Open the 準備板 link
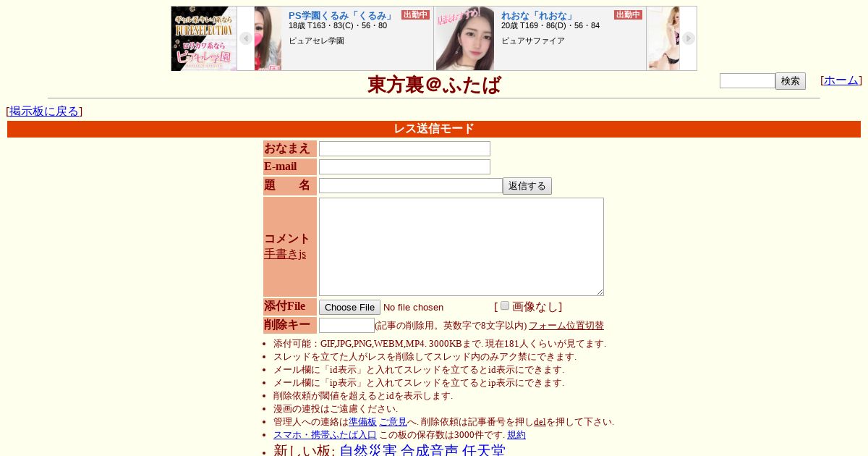This screenshot has width=868, height=456. point(362,422)
